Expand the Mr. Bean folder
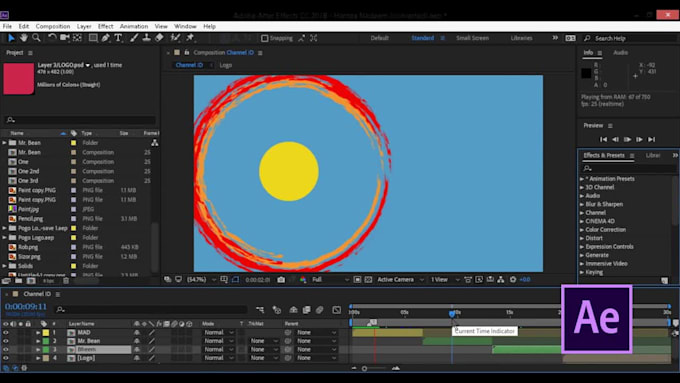The image size is (680, 383). pyautogui.click(x=4, y=143)
